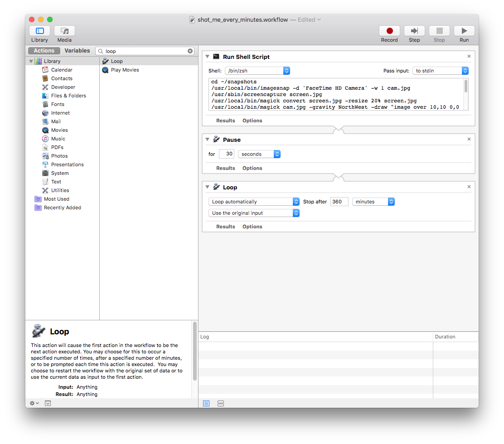Show Results for Run Shell Script
Image resolution: width=504 pixels, height=444 pixels.
(x=226, y=121)
